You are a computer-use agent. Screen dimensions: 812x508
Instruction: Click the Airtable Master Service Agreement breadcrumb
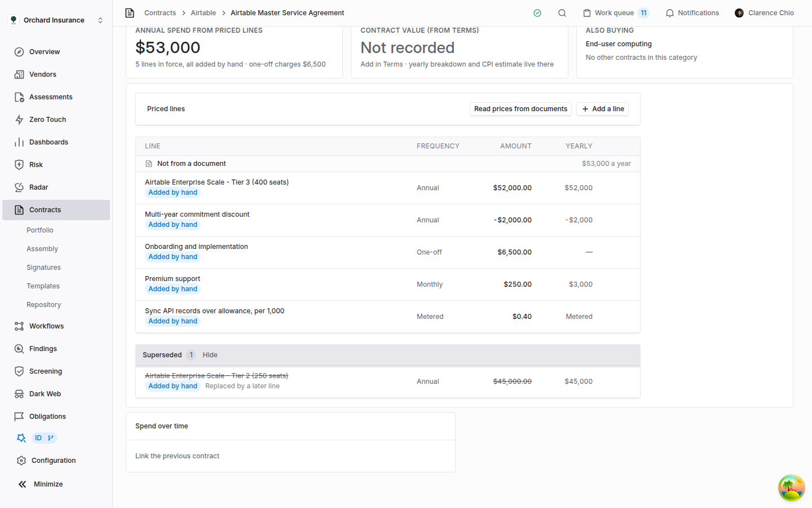click(287, 13)
